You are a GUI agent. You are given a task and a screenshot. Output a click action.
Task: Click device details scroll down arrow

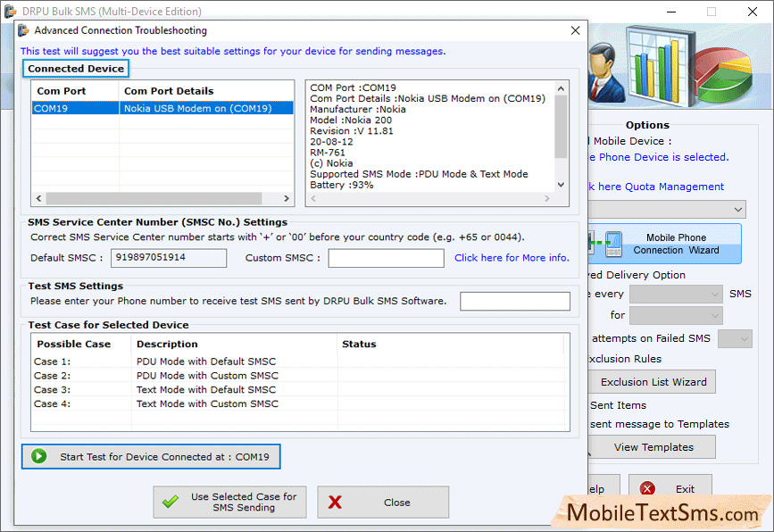tap(561, 185)
